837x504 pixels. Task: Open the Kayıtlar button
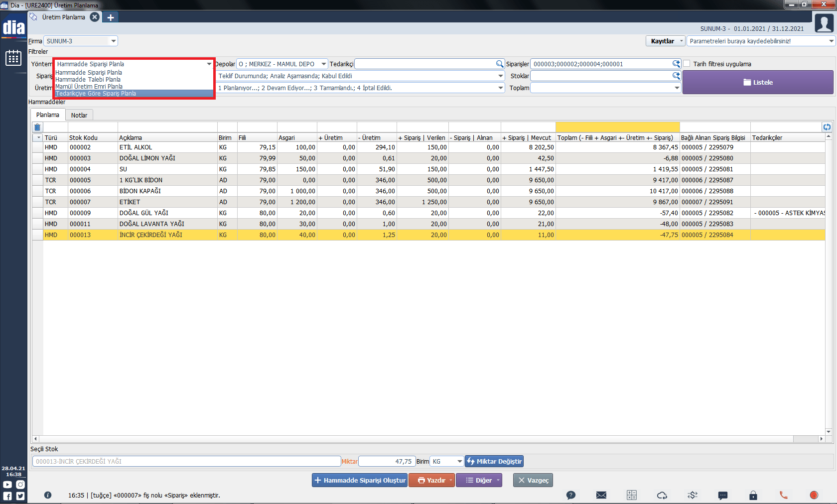(x=666, y=41)
